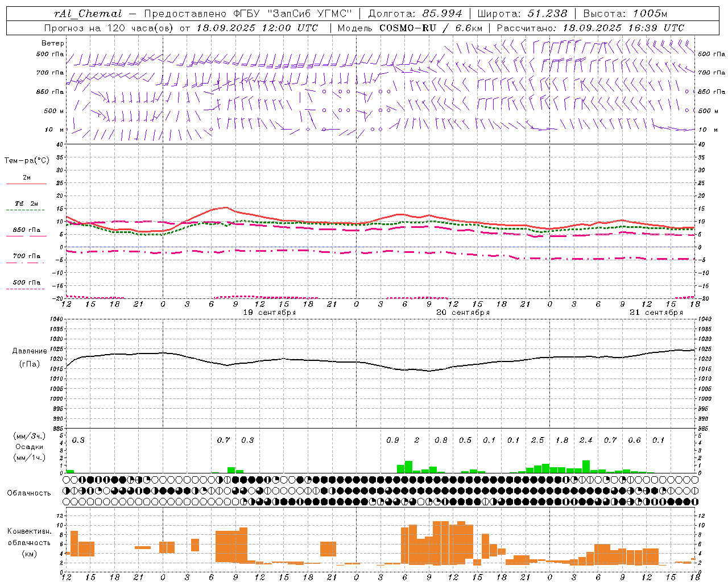Screen dimensions: 728x582
Task: Click the elevation text Высота: 1005м
Action: point(625,14)
